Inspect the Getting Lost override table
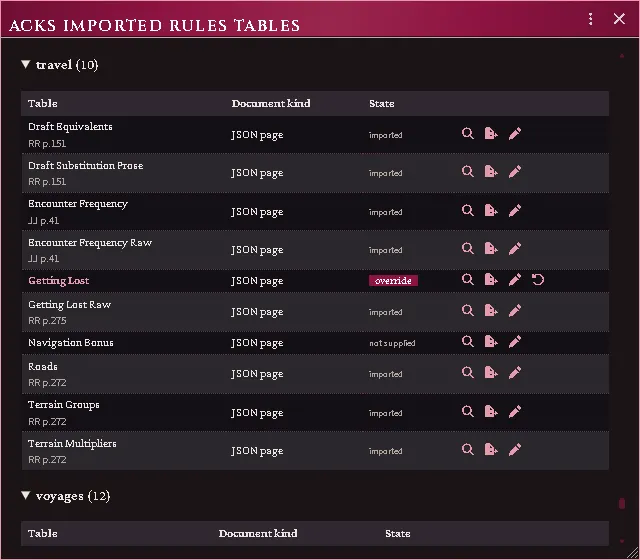Screen dimensions: 640x560 [468, 280]
